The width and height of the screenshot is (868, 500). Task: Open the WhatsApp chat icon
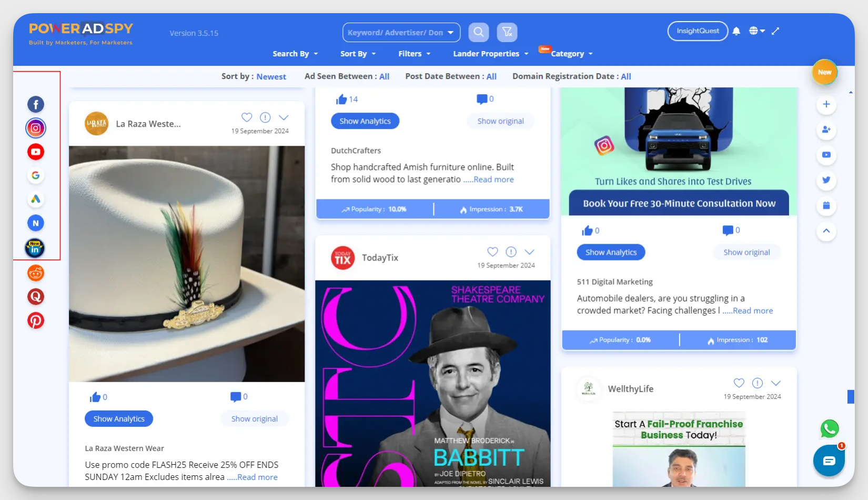coord(829,428)
